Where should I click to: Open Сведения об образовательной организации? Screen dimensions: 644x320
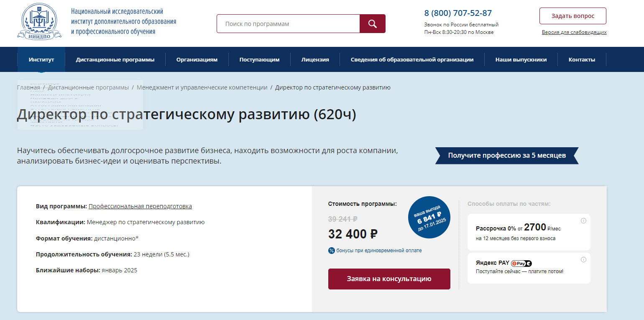pos(412,59)
